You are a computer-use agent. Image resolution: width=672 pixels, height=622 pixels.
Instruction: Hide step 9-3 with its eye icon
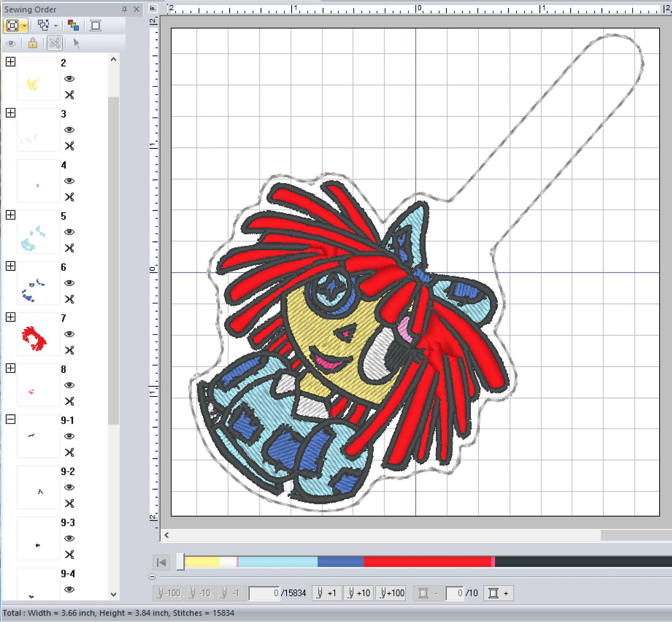(69, 538)
